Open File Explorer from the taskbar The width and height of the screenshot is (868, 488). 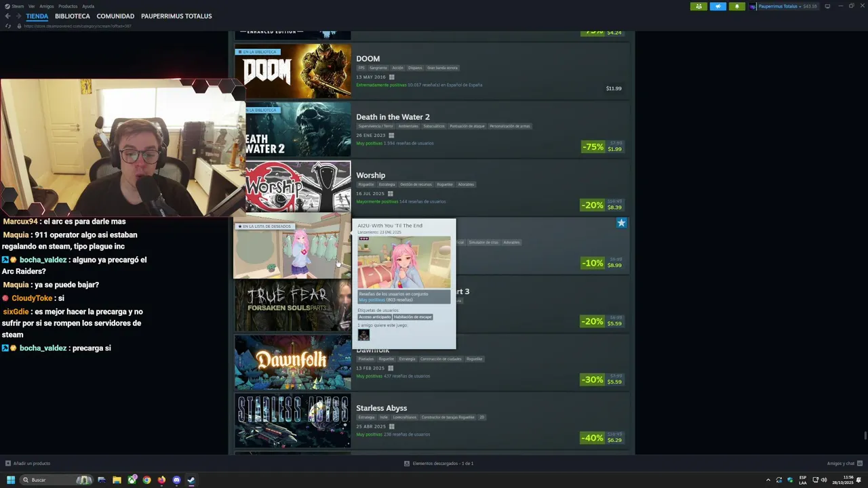117,480
